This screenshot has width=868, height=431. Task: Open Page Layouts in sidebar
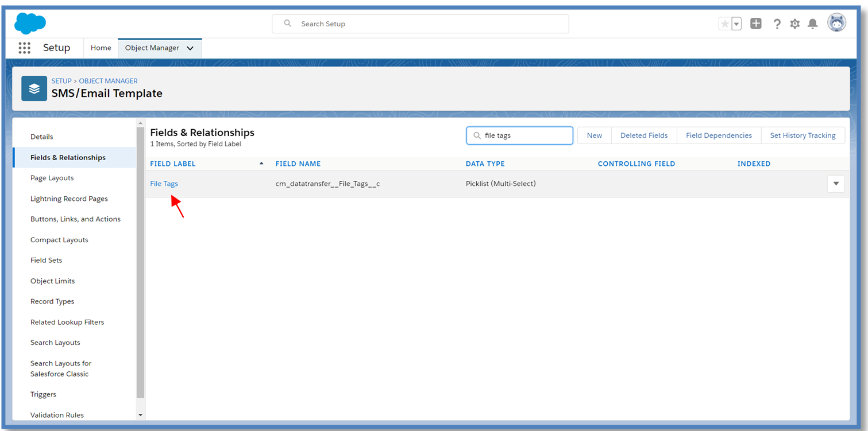52,178
